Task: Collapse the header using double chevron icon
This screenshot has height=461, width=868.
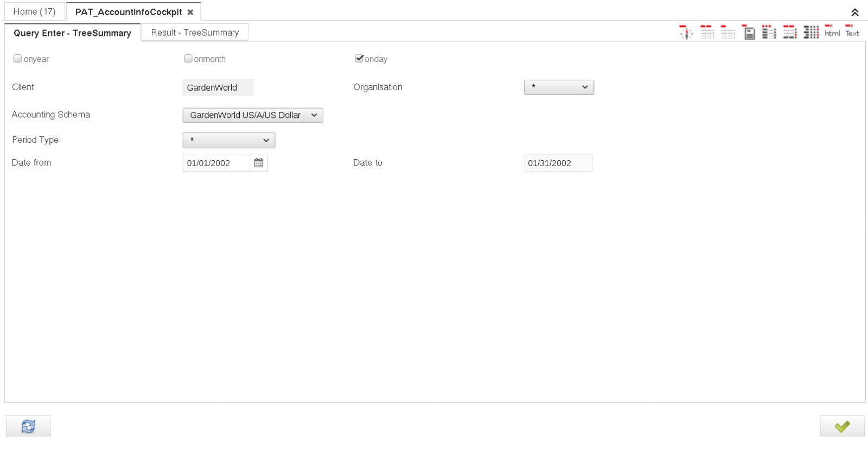Action: point(855,12)
